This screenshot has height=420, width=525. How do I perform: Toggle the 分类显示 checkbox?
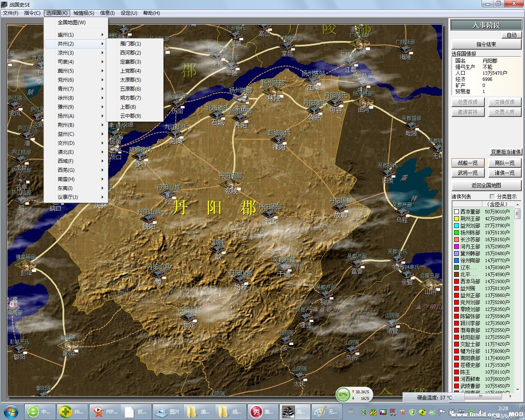[492, 196]
